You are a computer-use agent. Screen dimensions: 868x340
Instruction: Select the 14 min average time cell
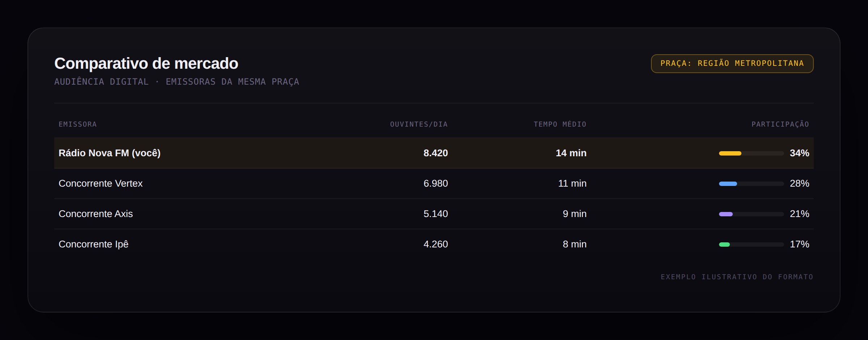pos(571,153)
